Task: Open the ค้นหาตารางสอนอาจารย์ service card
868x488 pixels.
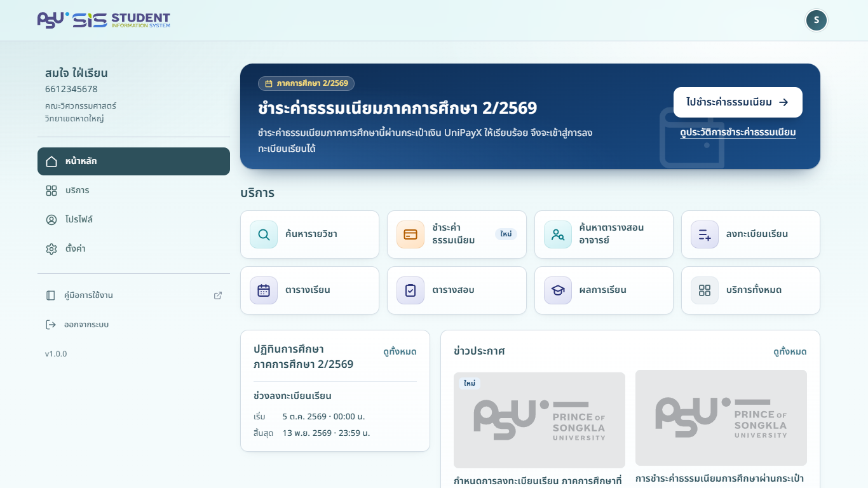Action: 604,234
